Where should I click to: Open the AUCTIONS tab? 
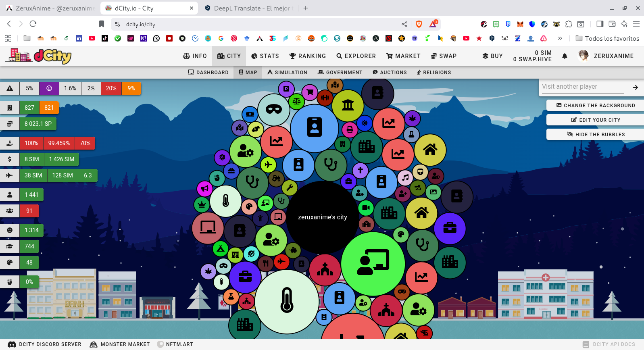(x=390, y=73)
